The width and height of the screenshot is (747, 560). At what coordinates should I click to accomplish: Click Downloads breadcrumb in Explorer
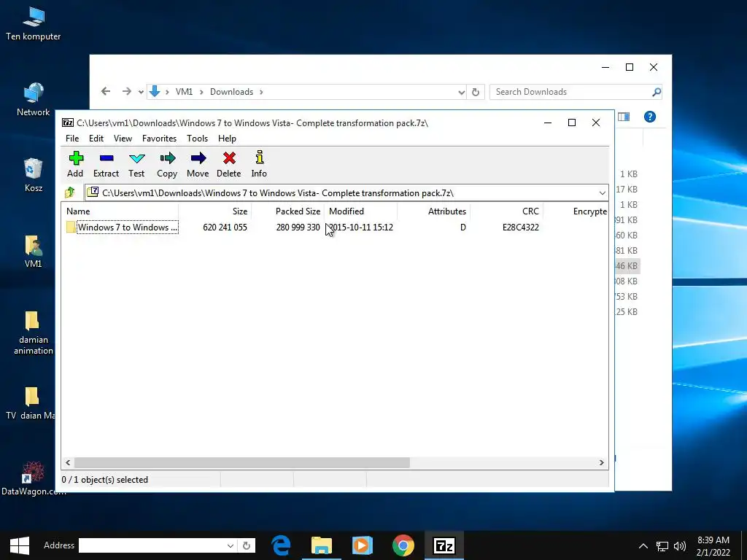[x=231, y=92]
